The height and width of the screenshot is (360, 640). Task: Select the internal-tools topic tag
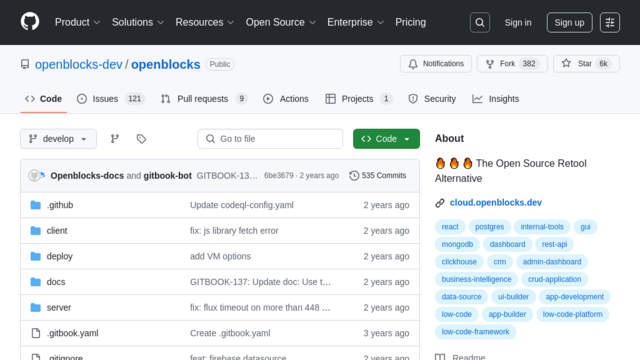[542, 227]
